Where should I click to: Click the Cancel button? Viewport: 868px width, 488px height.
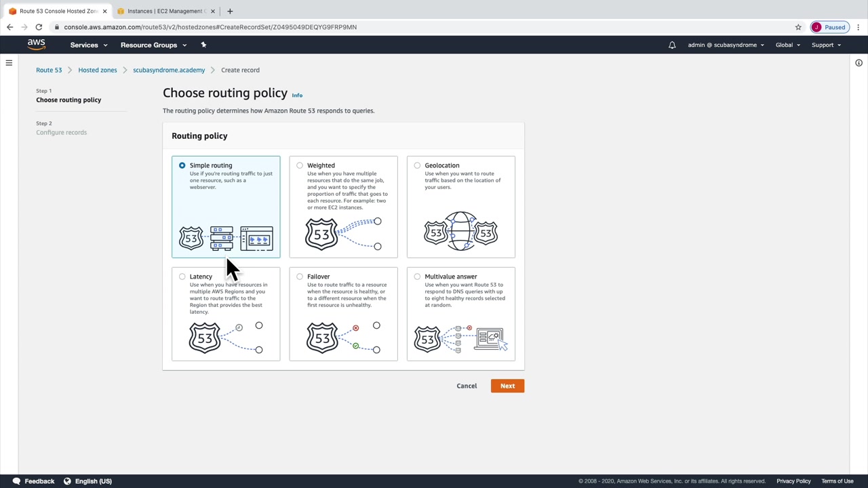(x=467, y=386)
